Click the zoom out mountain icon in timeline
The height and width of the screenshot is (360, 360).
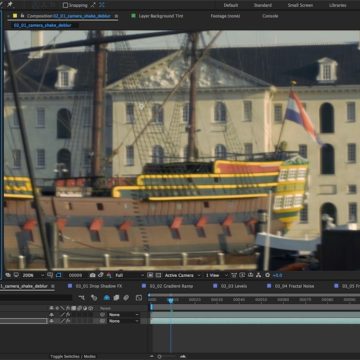[x=152, y=356]
